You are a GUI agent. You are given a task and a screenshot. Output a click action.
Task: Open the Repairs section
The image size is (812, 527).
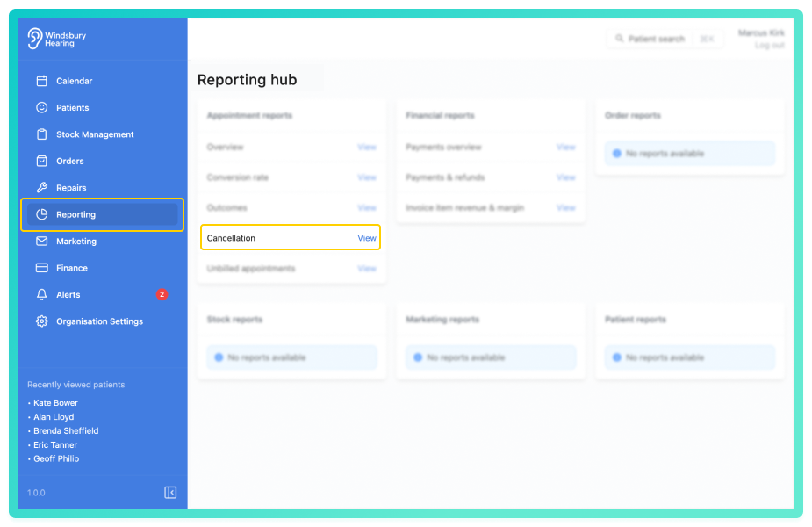click(x=102, y=188)
